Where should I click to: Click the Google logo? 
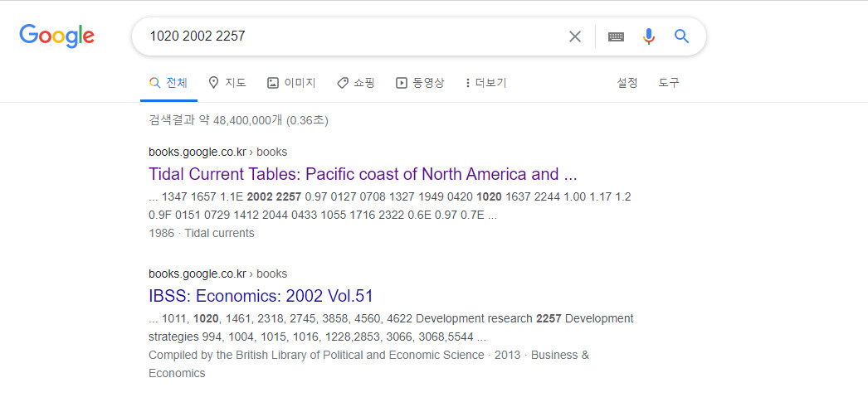pyautogui.click(x=56, y=36)
